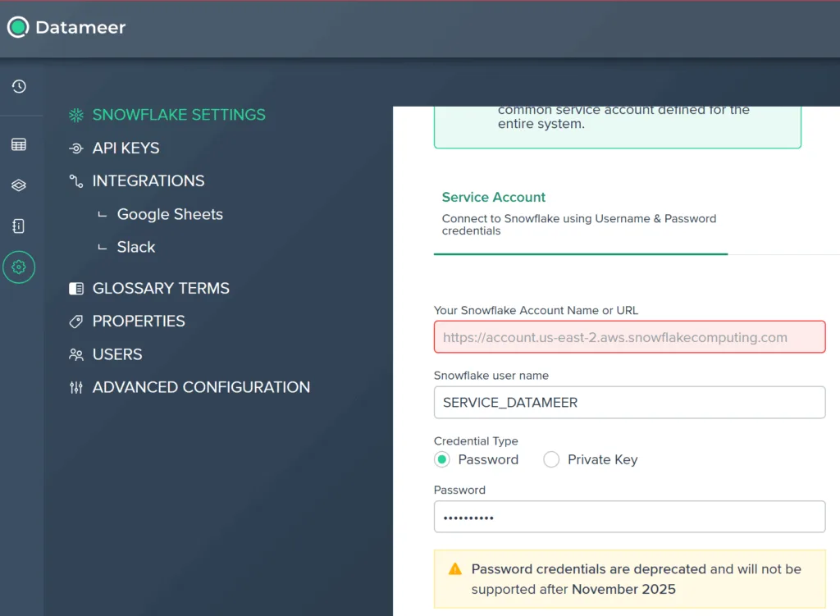Click the 'Password' field label above the password box
The height and width of the screenshot is (616, 840).
459,491
